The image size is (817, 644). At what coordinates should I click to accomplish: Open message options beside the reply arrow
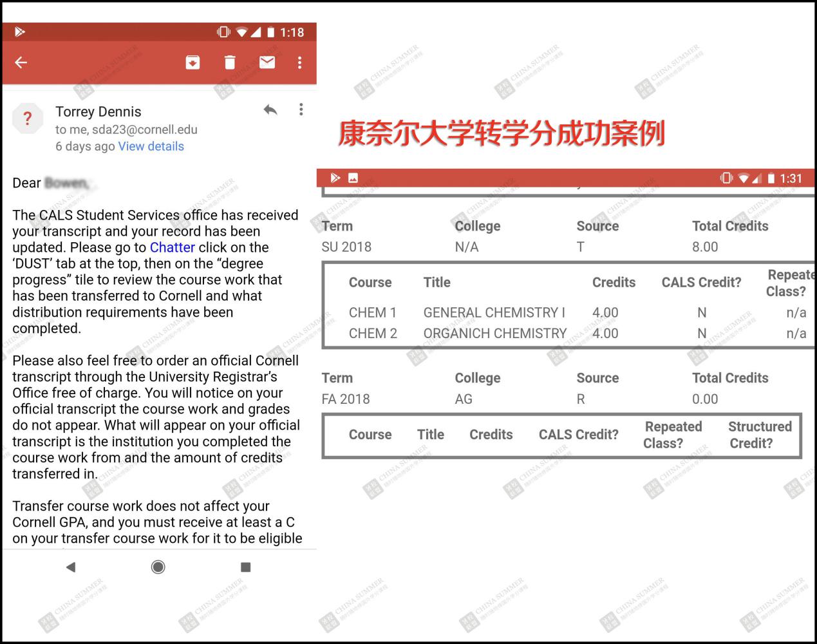click(301, 109)
